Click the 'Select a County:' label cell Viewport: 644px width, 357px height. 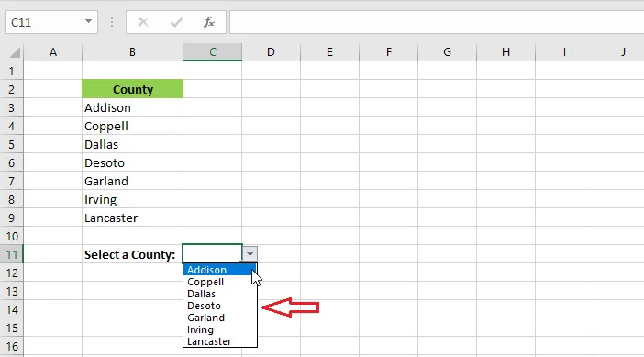point(132,254)
